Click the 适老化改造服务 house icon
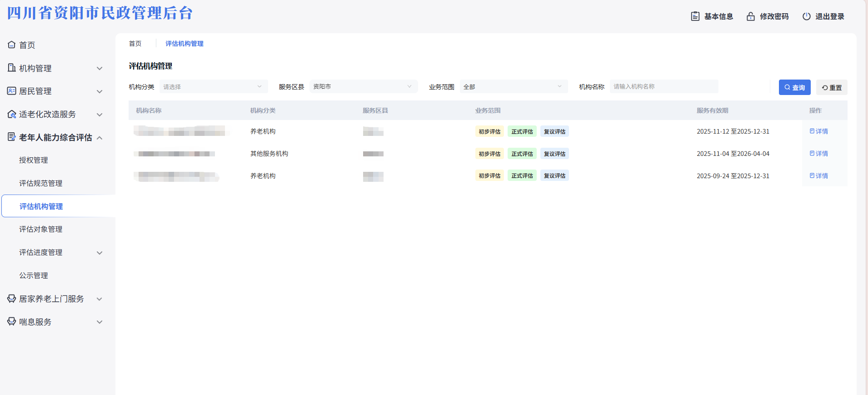868x395 pixels. 12,114
